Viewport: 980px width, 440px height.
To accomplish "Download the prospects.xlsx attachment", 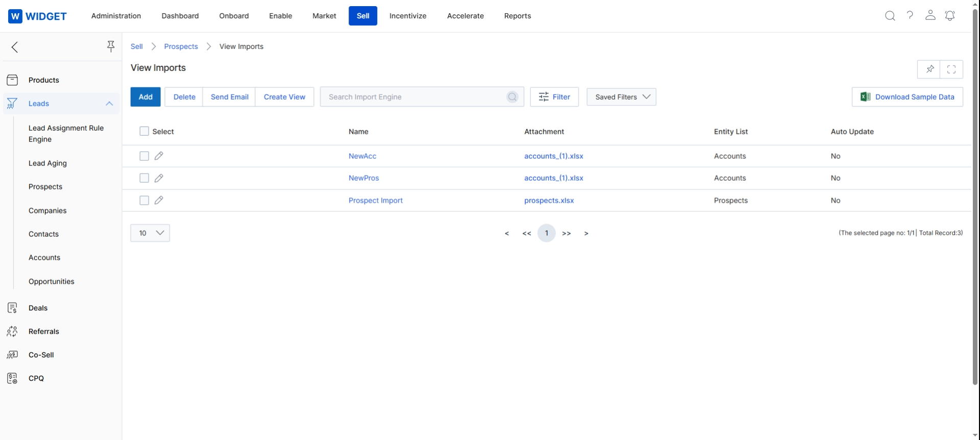I will tap(549, 201).
